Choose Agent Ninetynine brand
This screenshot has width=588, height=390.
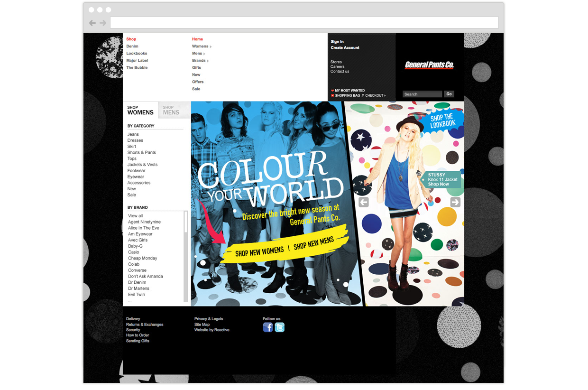144,222
